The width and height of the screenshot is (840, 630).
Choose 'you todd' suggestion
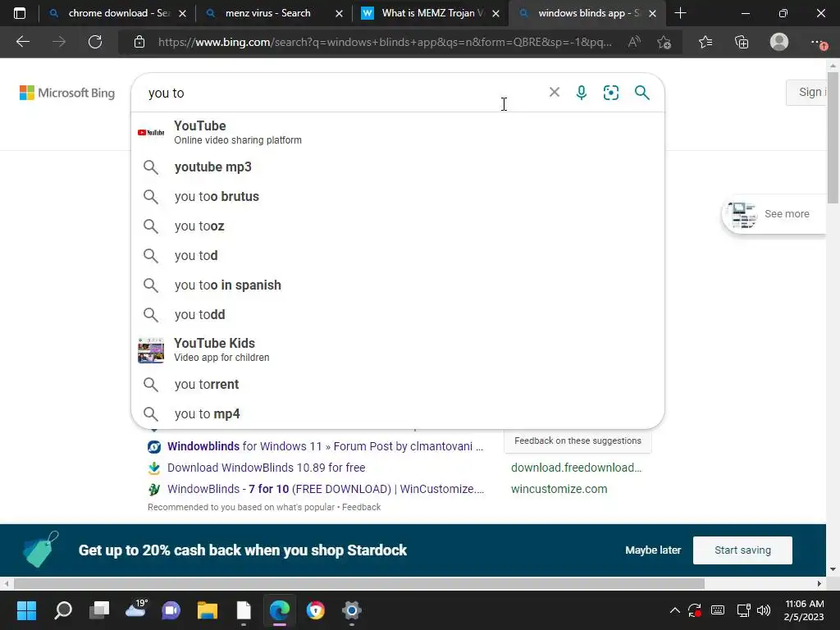coord(398,314)
